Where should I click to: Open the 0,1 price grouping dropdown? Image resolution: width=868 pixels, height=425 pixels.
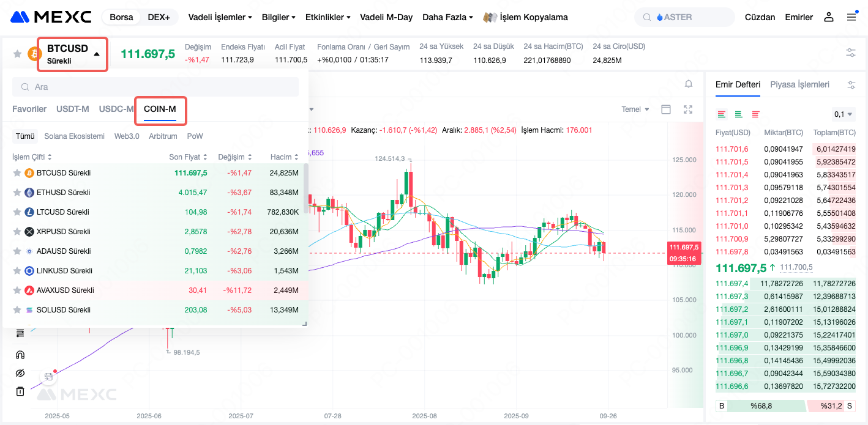click(x=844, y=114)
